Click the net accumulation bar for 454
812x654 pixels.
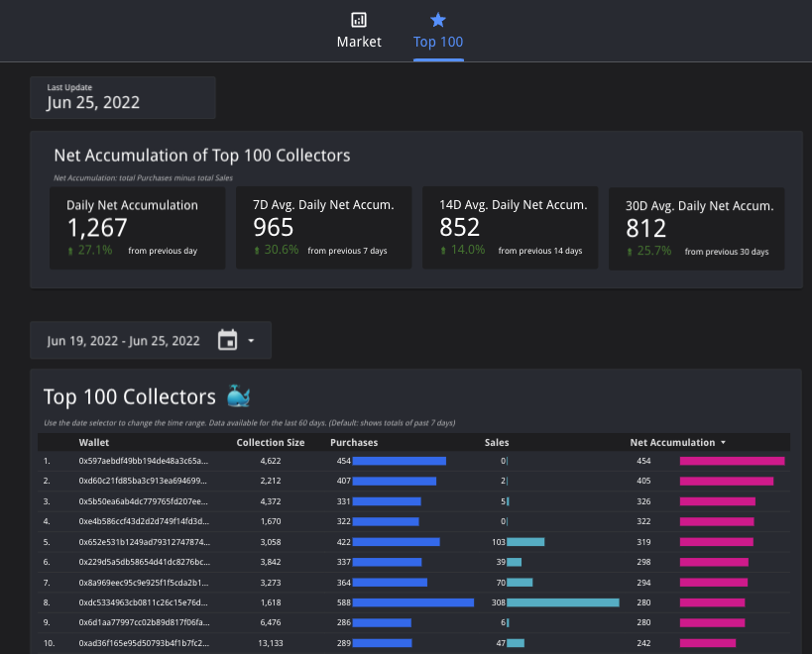click(x=733, y=461)
